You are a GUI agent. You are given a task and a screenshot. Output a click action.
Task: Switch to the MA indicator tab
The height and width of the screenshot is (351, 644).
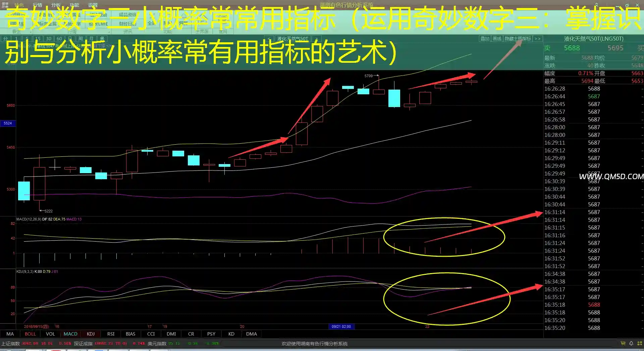coord(10,334)
